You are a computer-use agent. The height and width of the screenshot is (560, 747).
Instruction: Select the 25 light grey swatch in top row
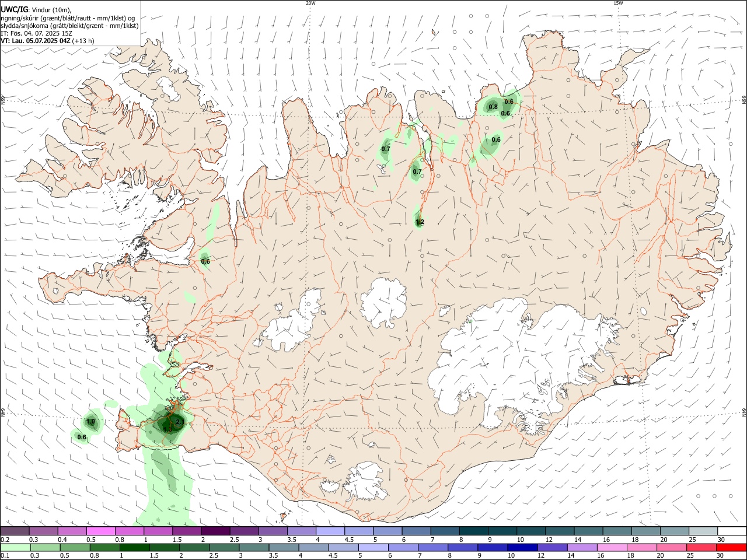tap(703, 531)
